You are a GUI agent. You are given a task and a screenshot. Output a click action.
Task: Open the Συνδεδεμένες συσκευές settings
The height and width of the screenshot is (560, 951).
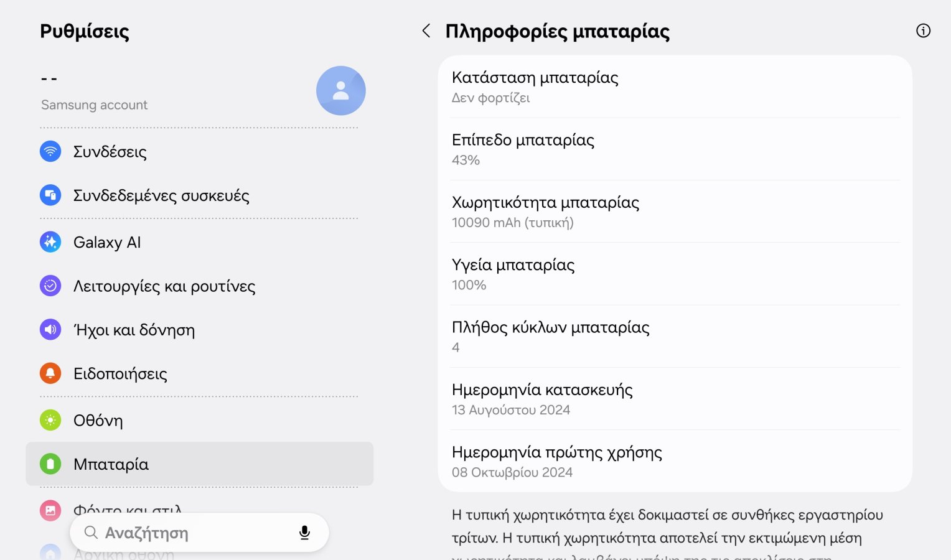pos(199,195)
